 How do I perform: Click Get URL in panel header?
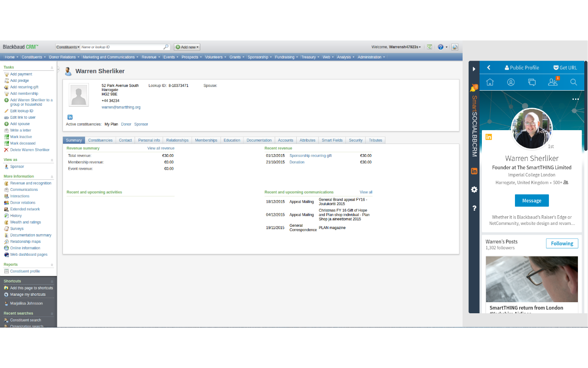pyautogui.click(x=565, y=68)
